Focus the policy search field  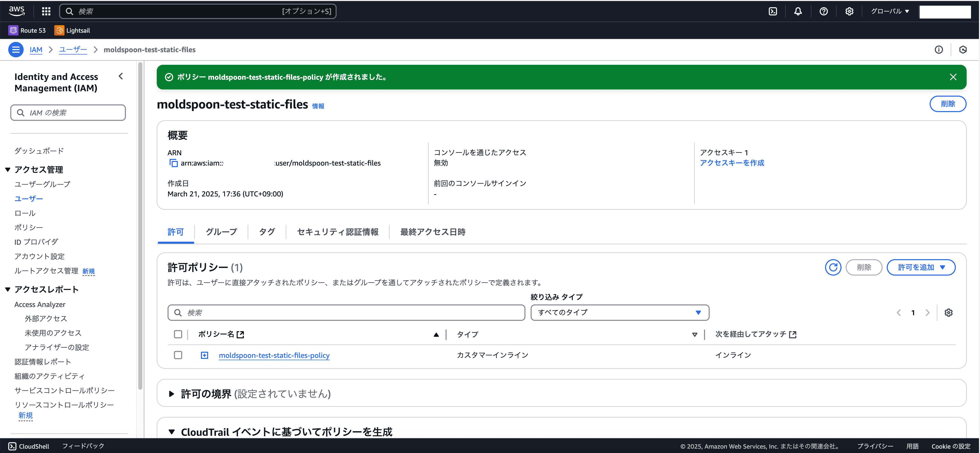[346, 313]
